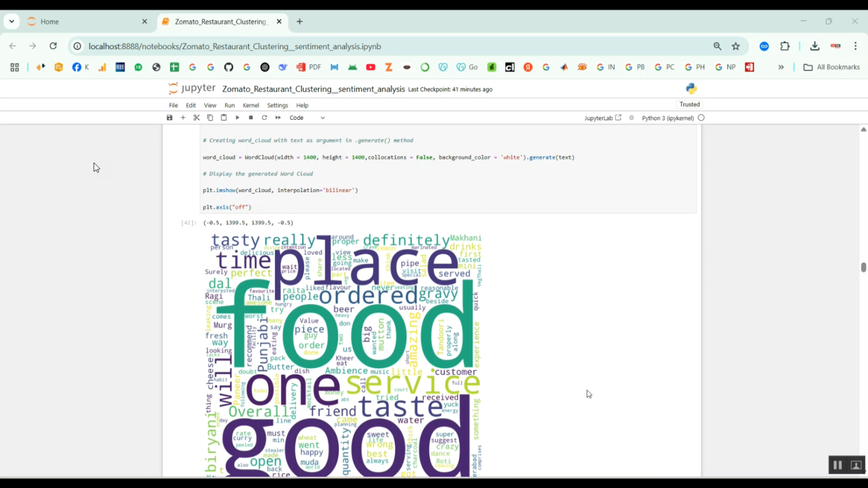Open the cell type Code dropdown
Image resolution: width=868 pixels, height=488 pixels.
click(307, 117)
